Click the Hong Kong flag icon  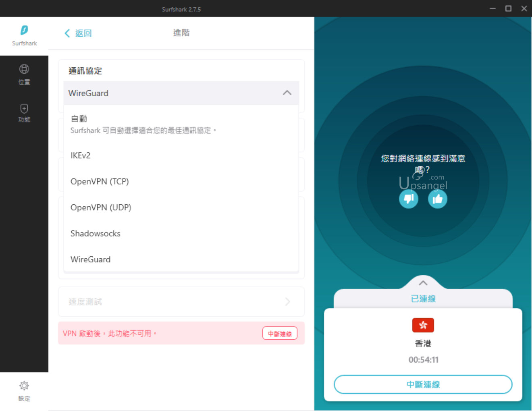(423, 325)
